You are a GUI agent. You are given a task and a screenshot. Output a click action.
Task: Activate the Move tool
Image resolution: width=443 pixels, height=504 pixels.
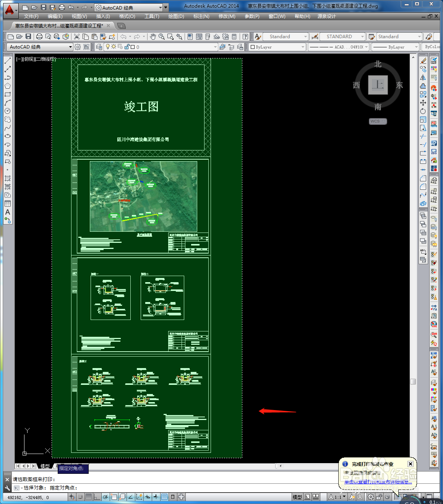[423, 103]
